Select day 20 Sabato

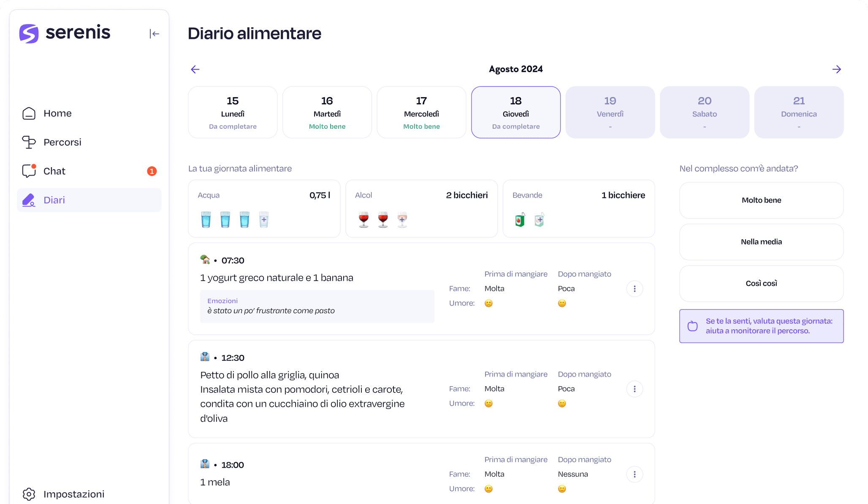tap(705, 112)
